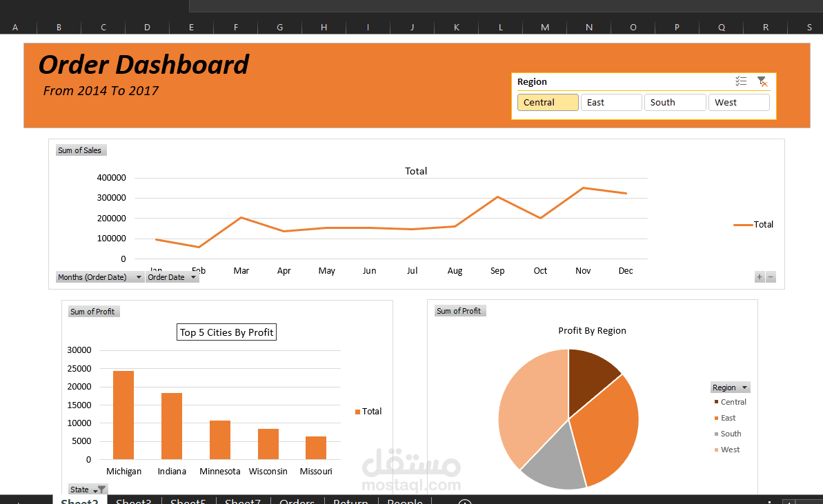
Task: Click the Michigan bar
Action: point(123,415)
